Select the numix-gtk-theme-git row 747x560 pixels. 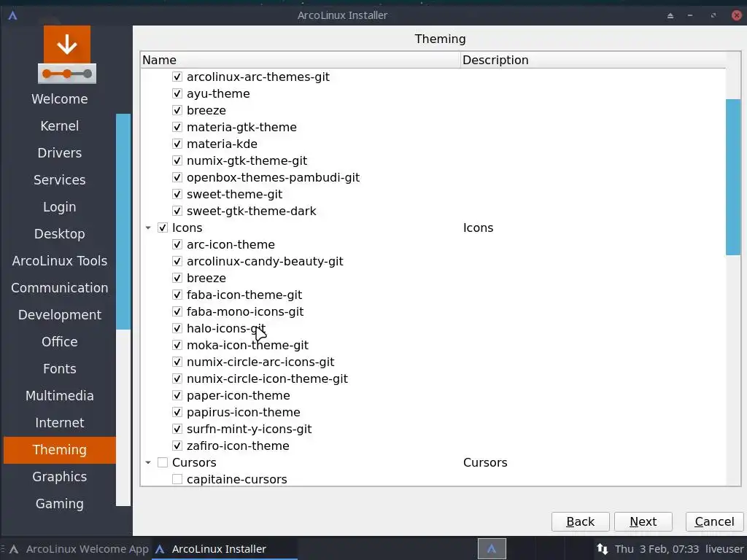pyautogui.click(x=247, y=160)
